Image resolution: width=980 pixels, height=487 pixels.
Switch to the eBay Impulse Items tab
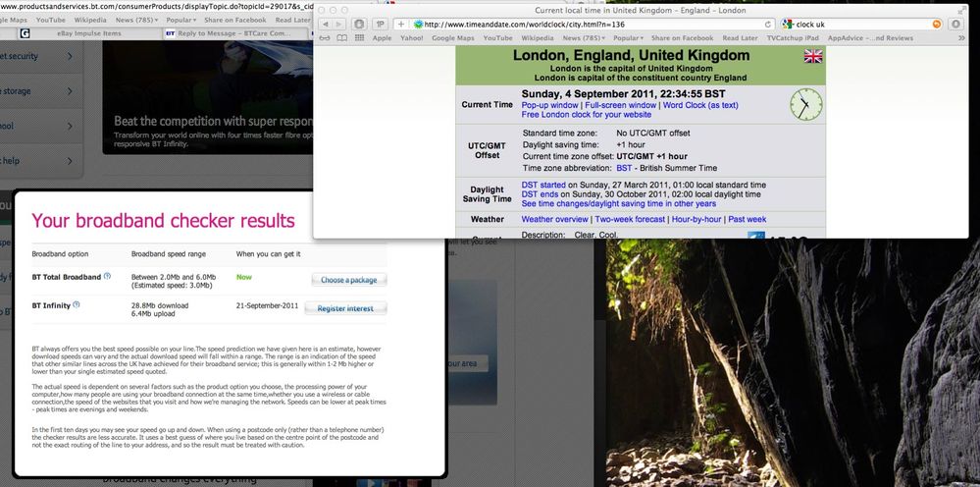[x=86, y=32]
